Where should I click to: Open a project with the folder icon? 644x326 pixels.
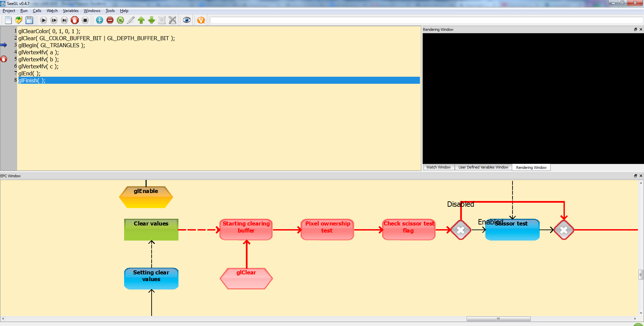click(19, 20)
